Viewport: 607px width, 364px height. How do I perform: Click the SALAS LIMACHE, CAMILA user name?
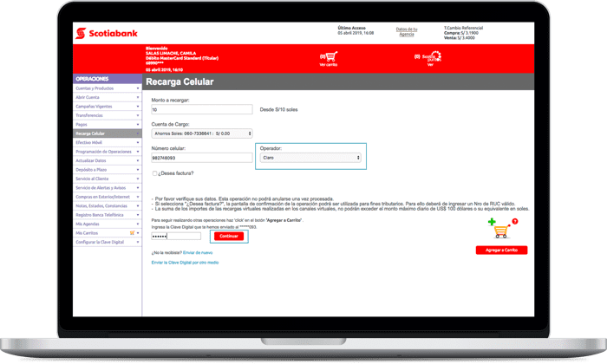171,53
